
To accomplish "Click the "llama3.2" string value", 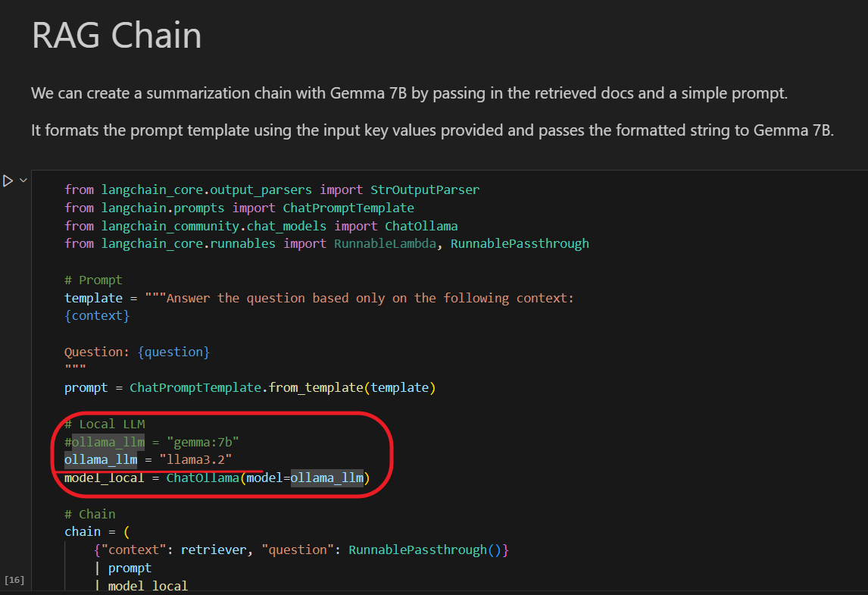I will point(195,460).
